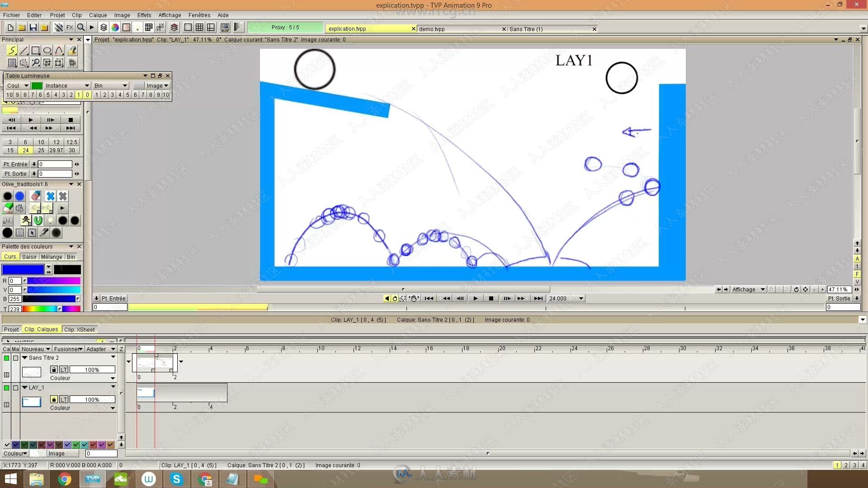Toggle green display box of Sans Titre 2 layer
The image size is (868, 488).
tap(6, 358)
